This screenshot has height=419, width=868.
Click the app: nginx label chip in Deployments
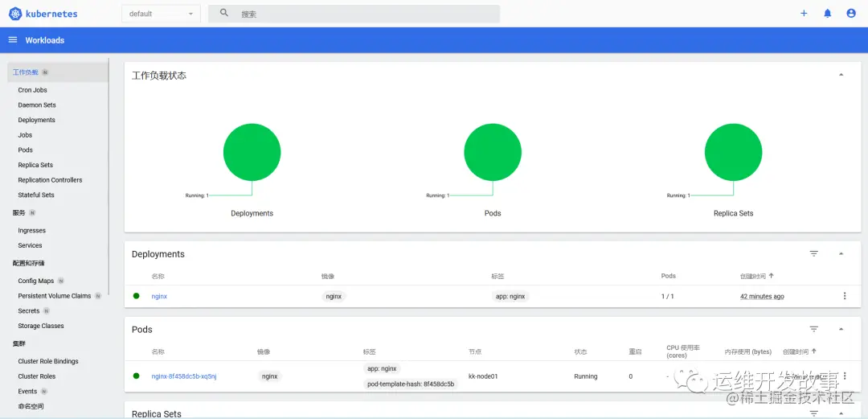[510, 296]
